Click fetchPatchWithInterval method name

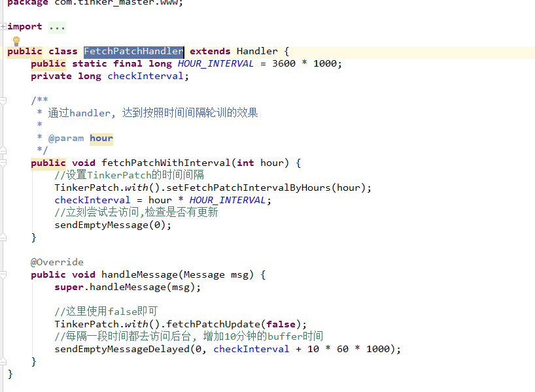coord(166,163)
